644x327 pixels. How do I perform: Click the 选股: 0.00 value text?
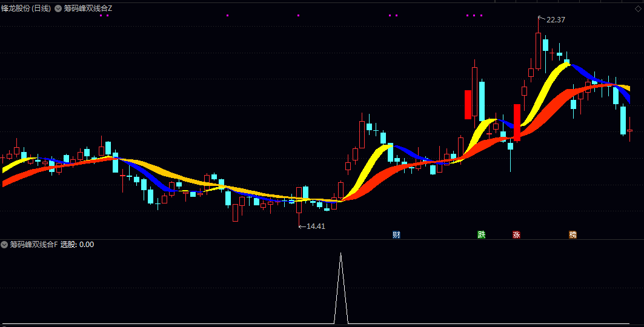77,245
